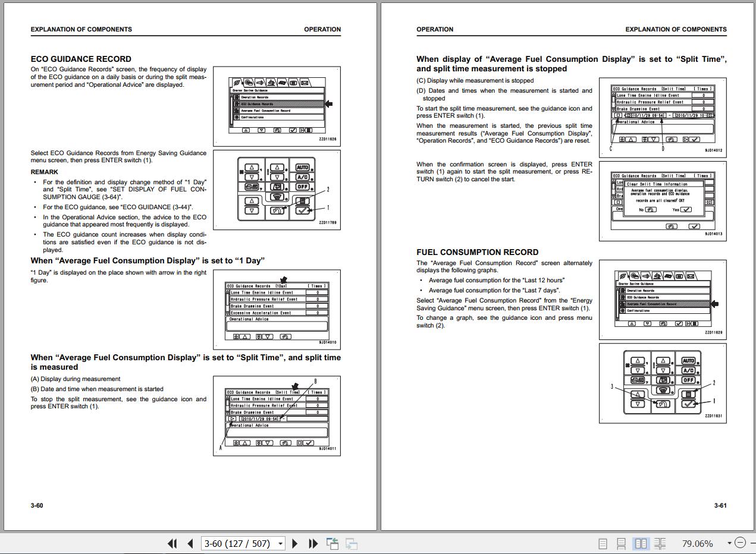
Task: Go to previous view button
Action: point(332,543)
